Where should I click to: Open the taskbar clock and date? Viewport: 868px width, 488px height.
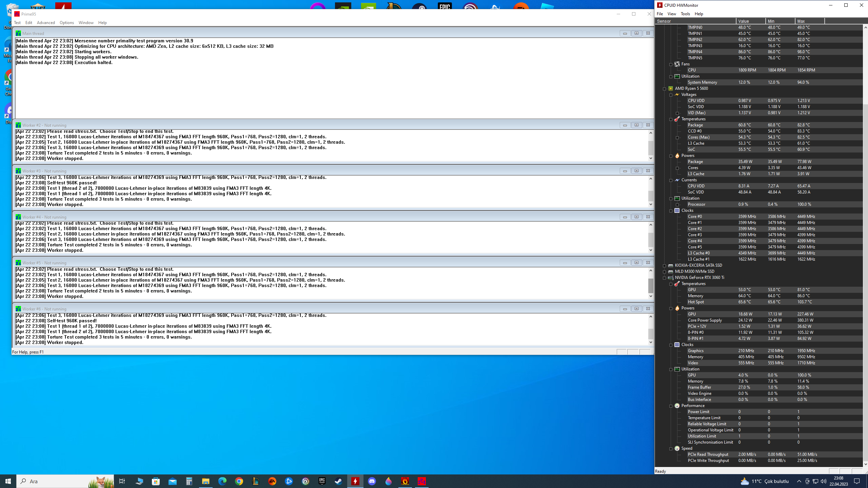click(x=839, y=481)
